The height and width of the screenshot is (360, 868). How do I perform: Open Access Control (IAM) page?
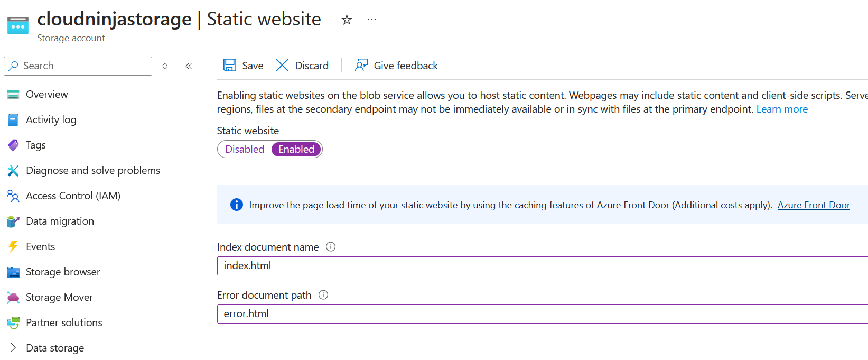(73, 196)
